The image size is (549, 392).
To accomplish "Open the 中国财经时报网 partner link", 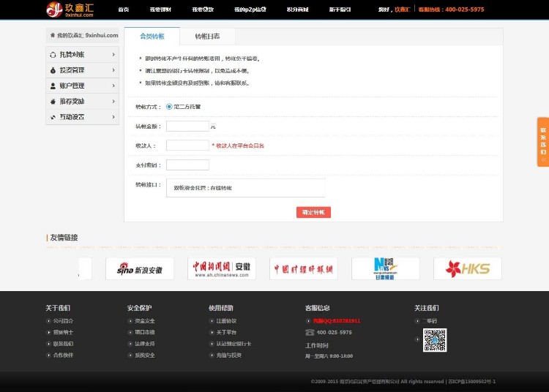I will [304, 268].
